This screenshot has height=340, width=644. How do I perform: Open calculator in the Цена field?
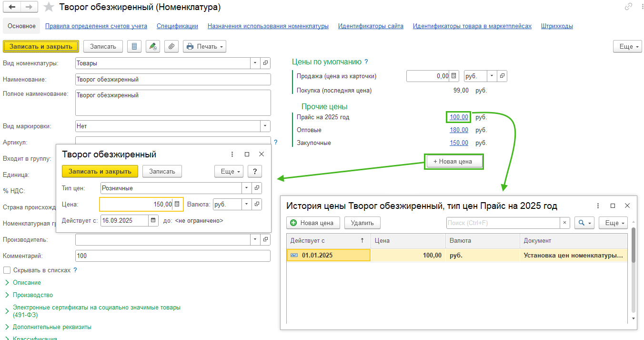pyautogui.click(x=177, y=204)
